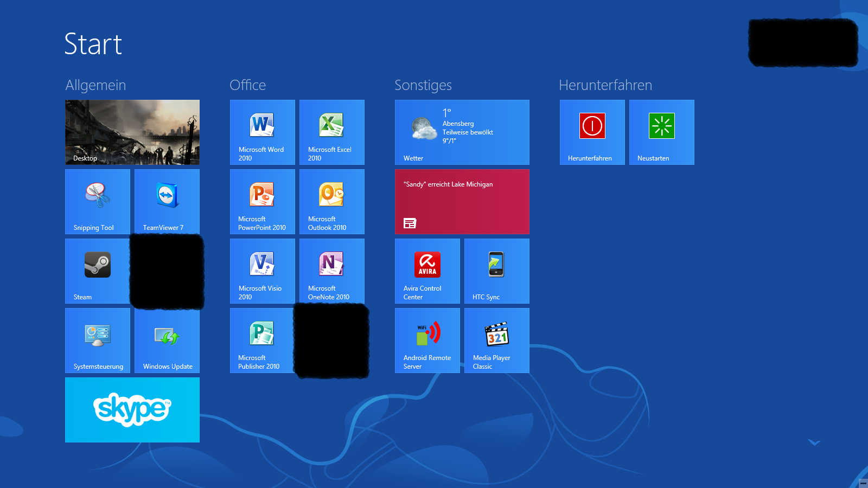Image resolution: width=868 pixels, height=488 pixels.
Task: Launch Steam from the Start screen
Action: pos(98,271)
